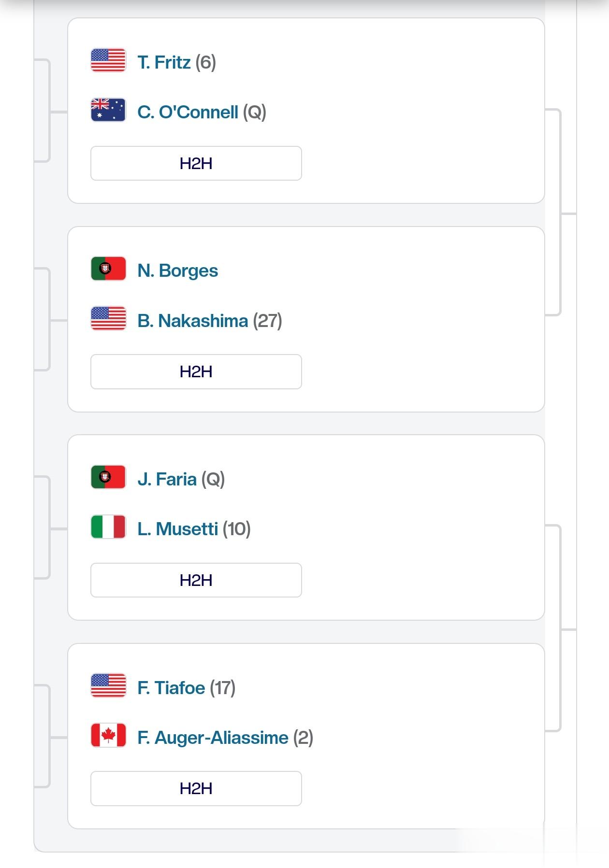This screenshot has height=868, width=609.
Task: Click the Portugal flag beside N. Borges
Action: pyautogui.click(x=108, y=269)
